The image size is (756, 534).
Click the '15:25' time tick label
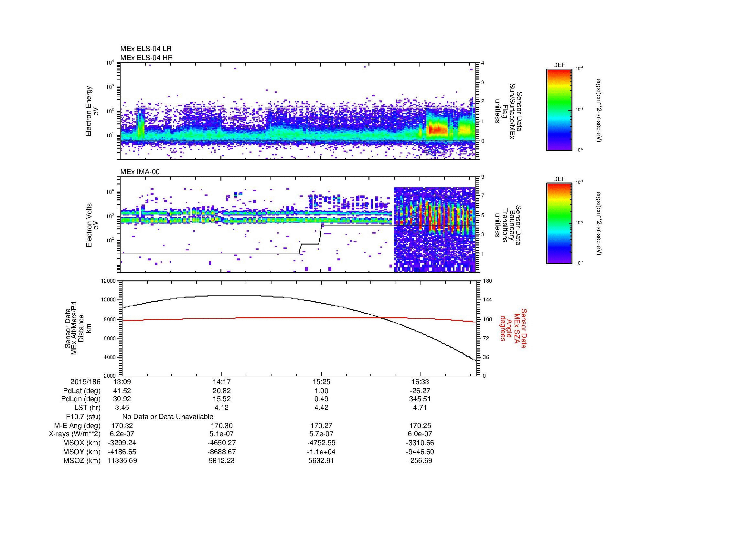[x=321, y=382]
